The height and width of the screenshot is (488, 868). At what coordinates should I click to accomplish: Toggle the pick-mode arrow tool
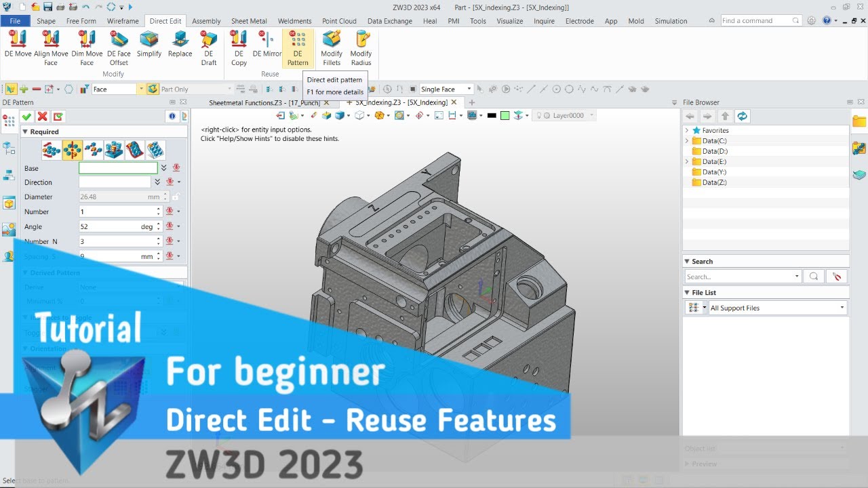(x=11, y=89)
